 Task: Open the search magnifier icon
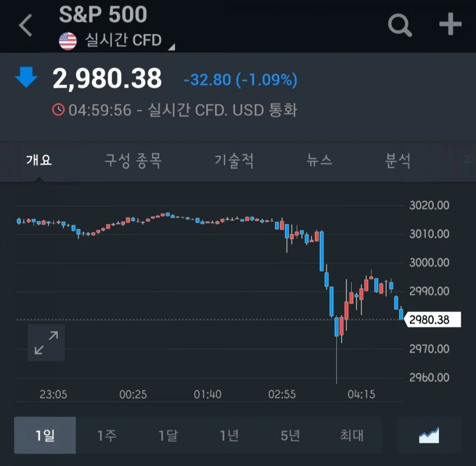pyautogui.click(x=400, y=25)
